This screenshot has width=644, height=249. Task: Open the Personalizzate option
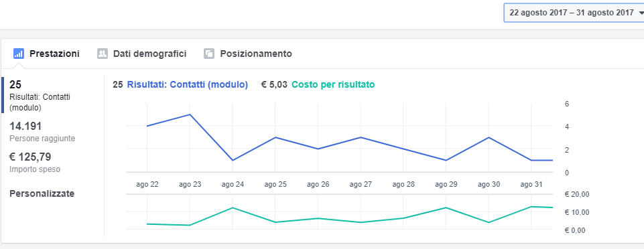click(x=42, y=193)
